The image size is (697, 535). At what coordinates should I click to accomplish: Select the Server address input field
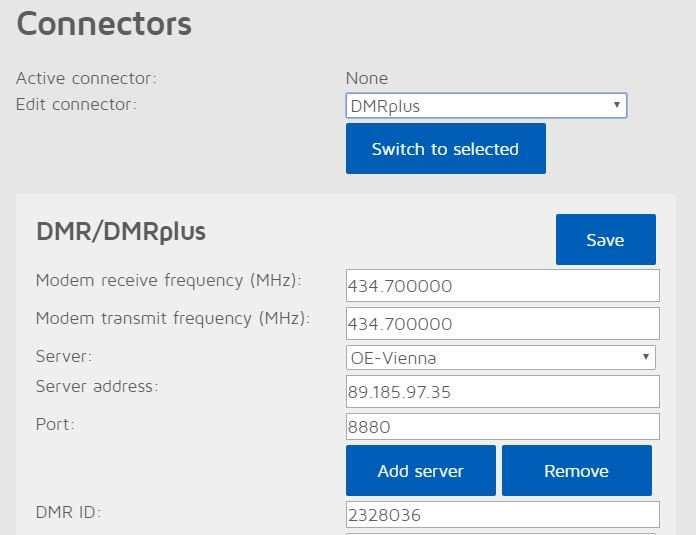pyautogui.click(x=503, y=392)
